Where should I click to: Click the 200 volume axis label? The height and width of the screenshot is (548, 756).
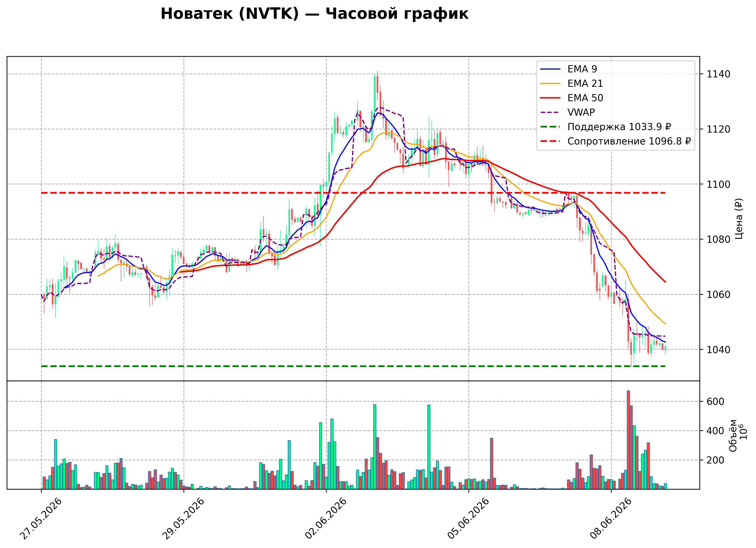(715, 460)
